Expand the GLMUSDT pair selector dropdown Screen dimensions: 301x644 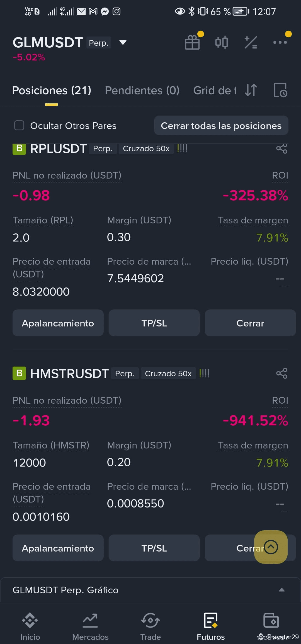pos(123,42)
